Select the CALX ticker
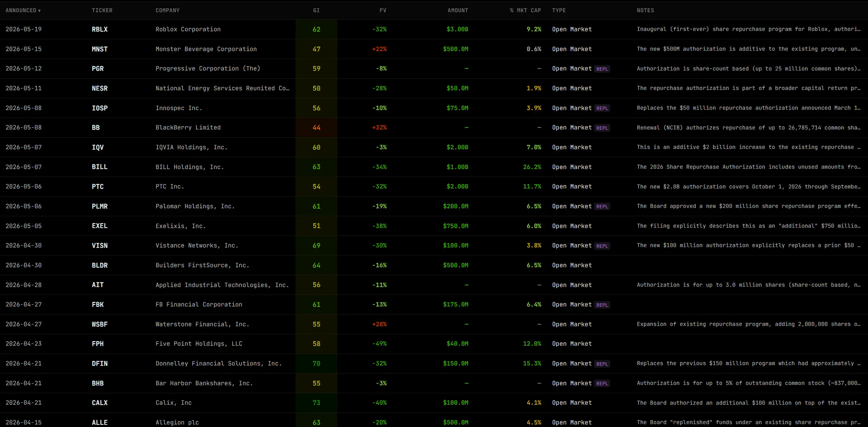The image size is (868, 427). [x=100, y=403]
